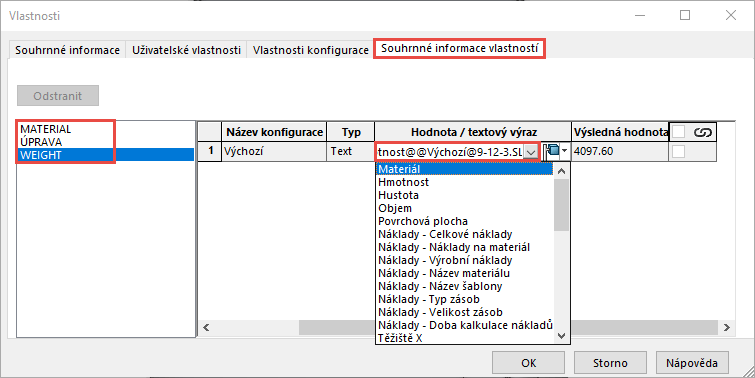The image size is (755, 378).
Task: Click the Výchozí configuration cell
Action: point(274,151)
